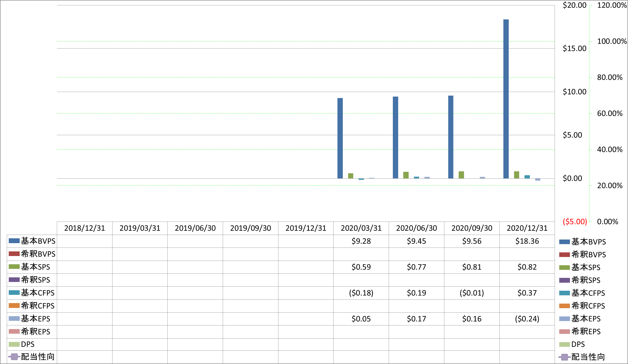The height and width of the screenshot is (364, 628).
Task: Select the blue BVPS bar for 2020/03/31
Action: click(340, 138)
